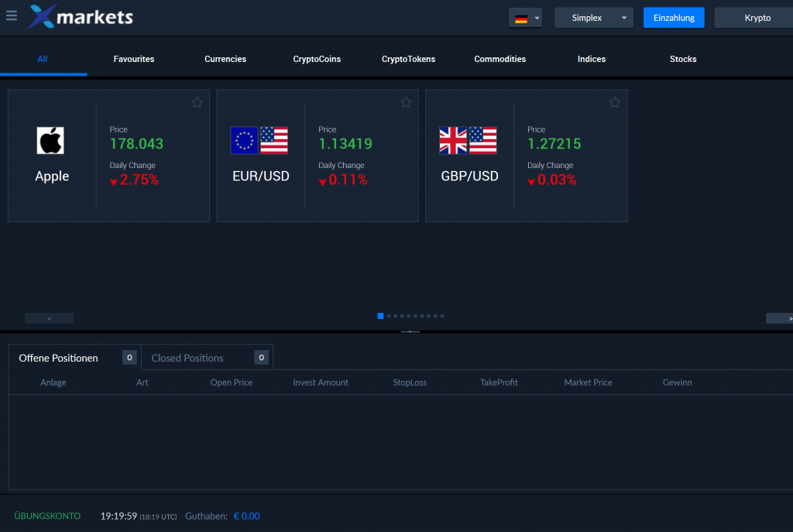793x532 pixels.
Task: Open the CryptoTokens tab
Action: click(409, 59)
